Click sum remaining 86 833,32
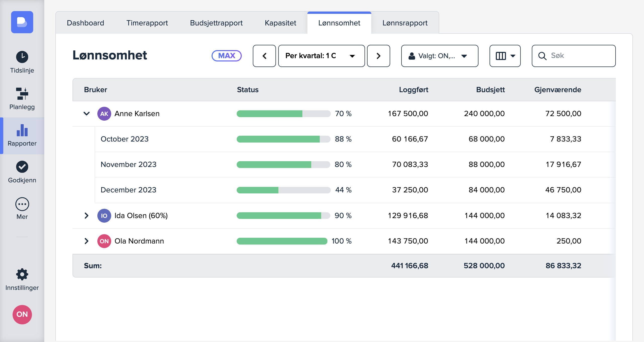Screen dimensions: 644x342 tap(563, 266)
